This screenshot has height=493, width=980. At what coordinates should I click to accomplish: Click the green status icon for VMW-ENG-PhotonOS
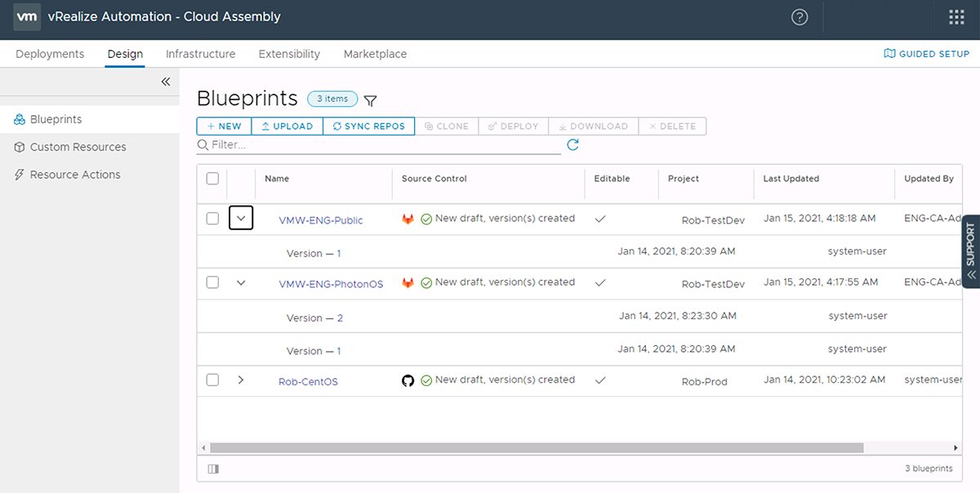tap(425, 282)
